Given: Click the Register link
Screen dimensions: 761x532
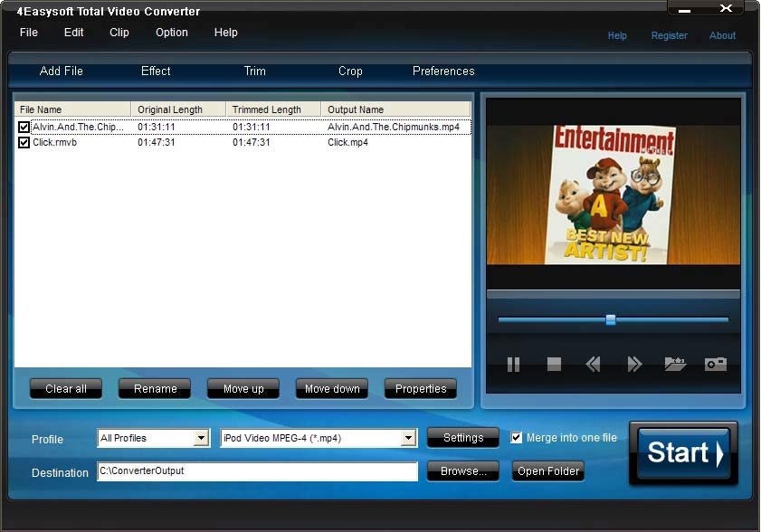Looking at the screenshot, I should 669,36.
